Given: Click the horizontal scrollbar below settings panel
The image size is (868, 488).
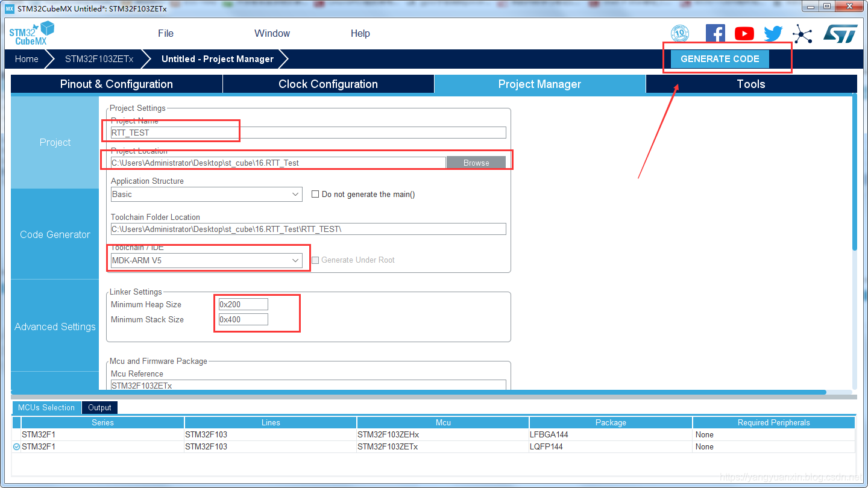Looking at the screenshot, I should click(x=418, y=392).
